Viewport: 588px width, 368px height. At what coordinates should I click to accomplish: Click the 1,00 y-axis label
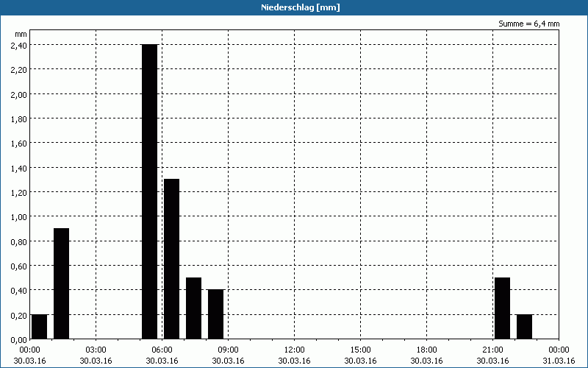(x=19, y=216)
